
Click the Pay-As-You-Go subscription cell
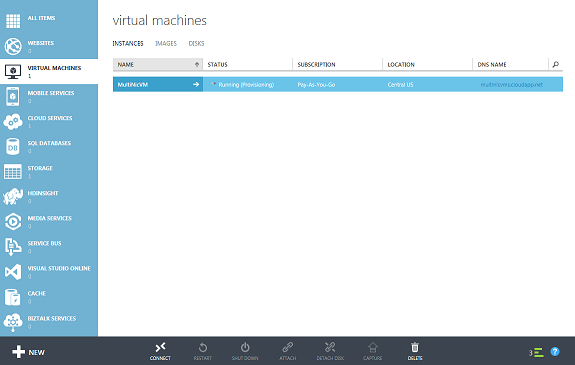pyautogui.click(x=337, y=84)
